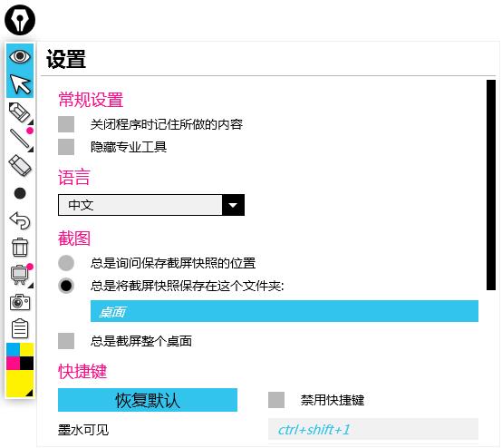Open the whiteboard easel tool

tap(20, 275)
